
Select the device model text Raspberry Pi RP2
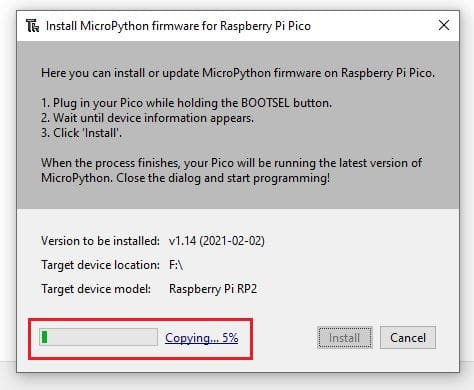pyautogui.click(x=213, y=289)
